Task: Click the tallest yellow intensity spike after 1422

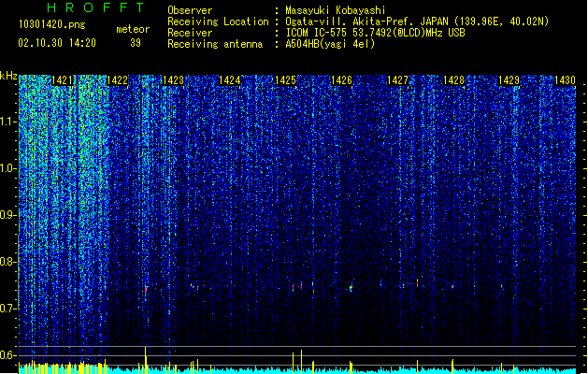Action: point(146,359)
